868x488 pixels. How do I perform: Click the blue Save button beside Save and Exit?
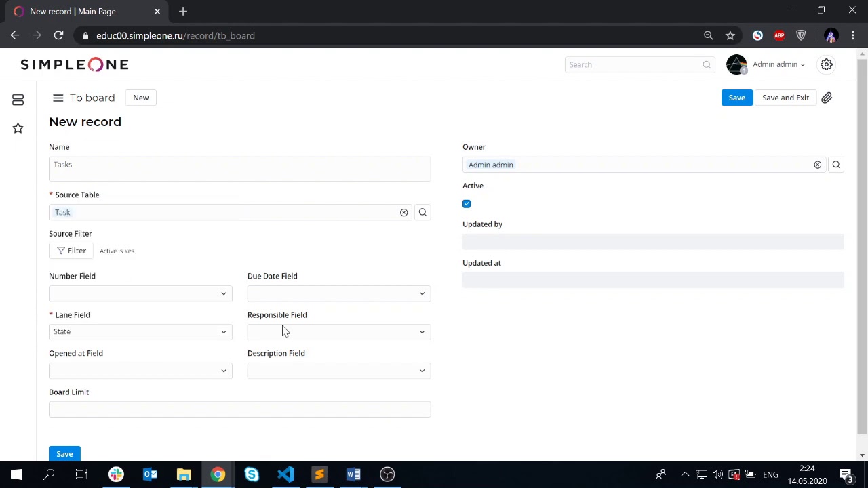click(x=736, y=98)
